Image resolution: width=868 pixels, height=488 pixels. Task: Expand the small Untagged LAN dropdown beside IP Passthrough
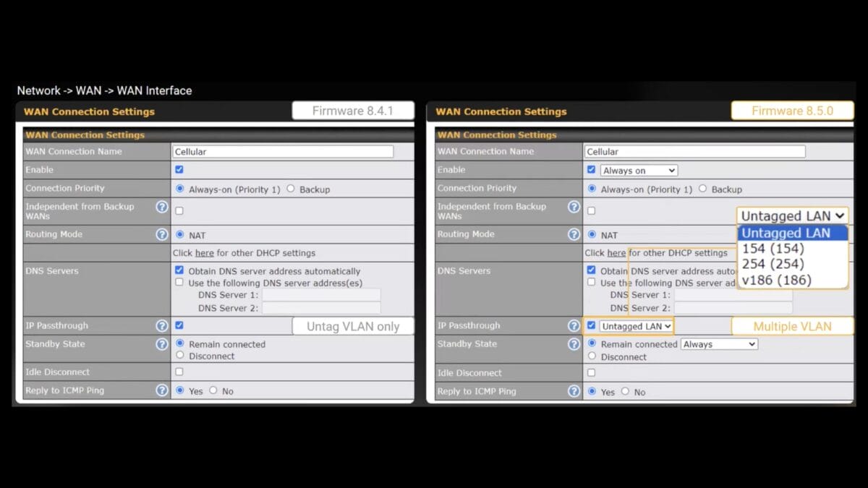pyautogui.click(x=637, y=326)
